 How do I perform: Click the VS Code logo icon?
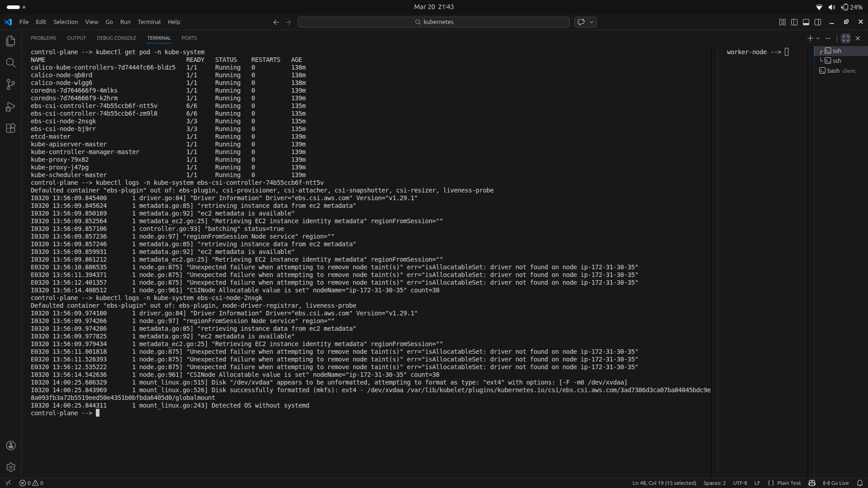point(8,22)
